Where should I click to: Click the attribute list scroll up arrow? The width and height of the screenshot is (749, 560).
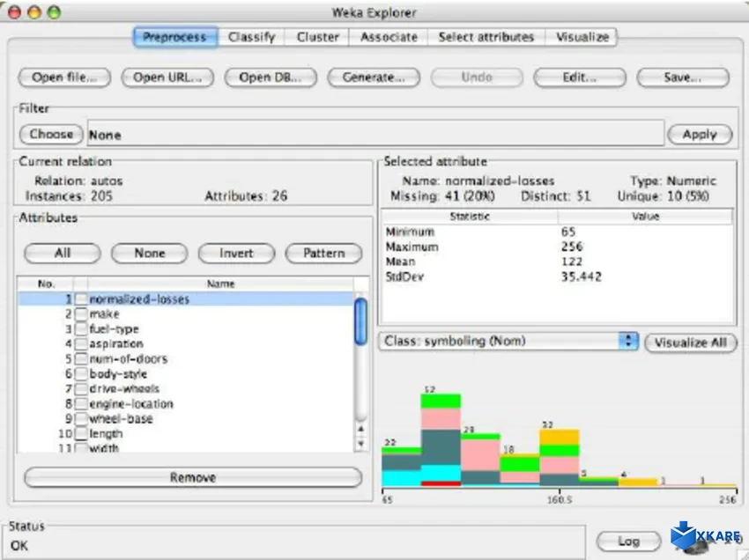point(361,429)
